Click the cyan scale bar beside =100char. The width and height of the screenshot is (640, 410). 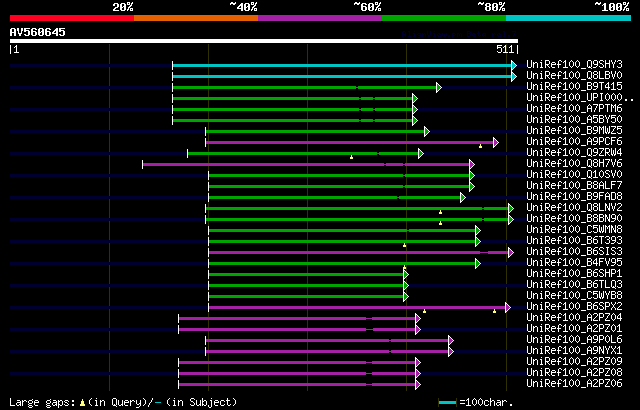[x=447, y=403]
